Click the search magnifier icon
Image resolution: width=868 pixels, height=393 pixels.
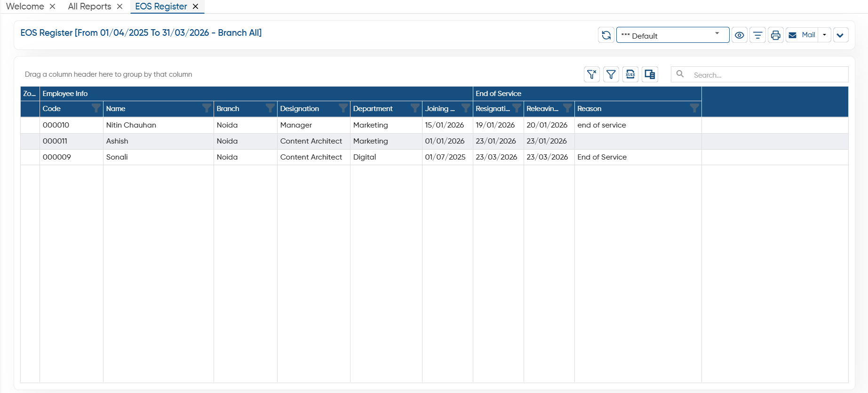pos(680,74)
